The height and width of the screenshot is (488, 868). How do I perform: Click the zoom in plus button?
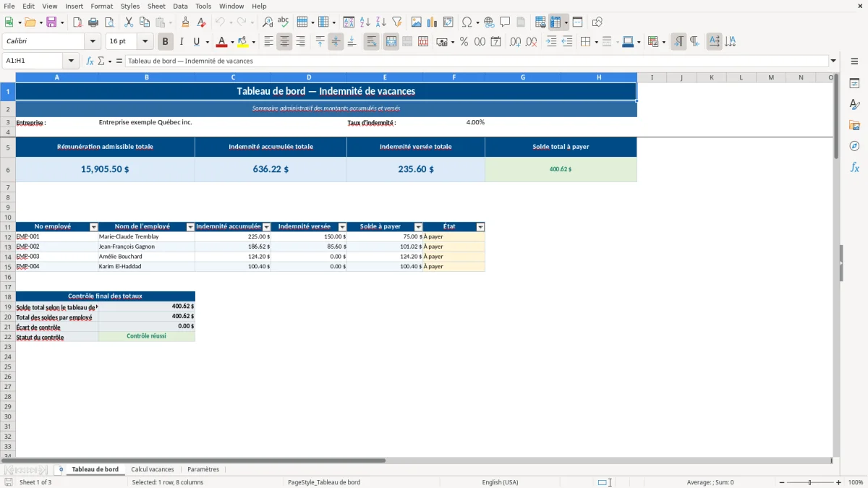(x=838, y=482)
